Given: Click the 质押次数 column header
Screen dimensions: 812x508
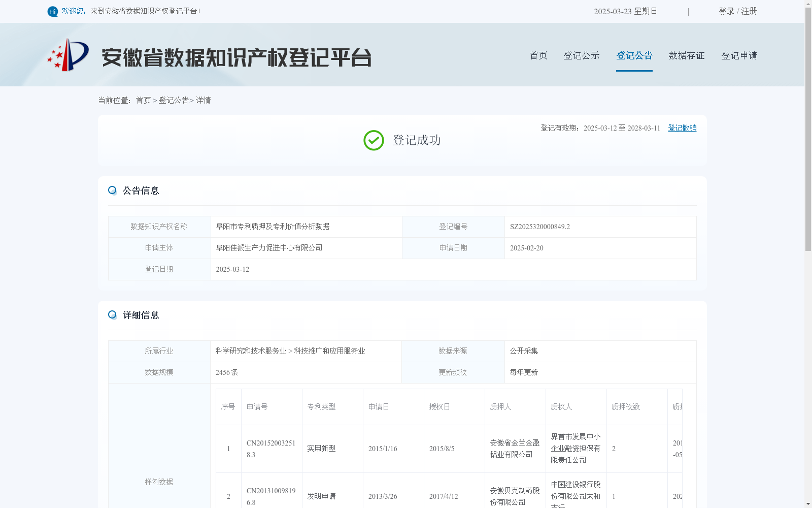Looking at the screenshot, I should tap(626, 407).
